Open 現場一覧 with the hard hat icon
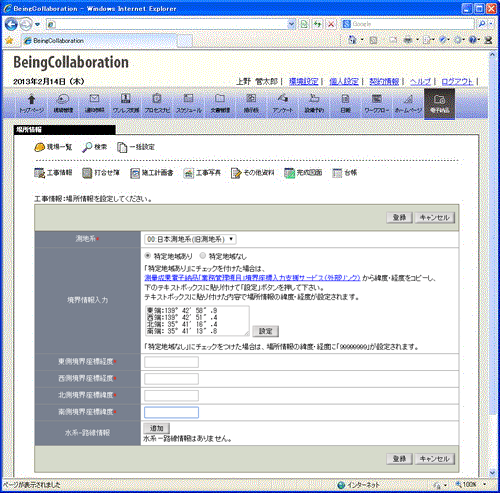The width and height of the screenshot is (500, 493). pos(53,147)
